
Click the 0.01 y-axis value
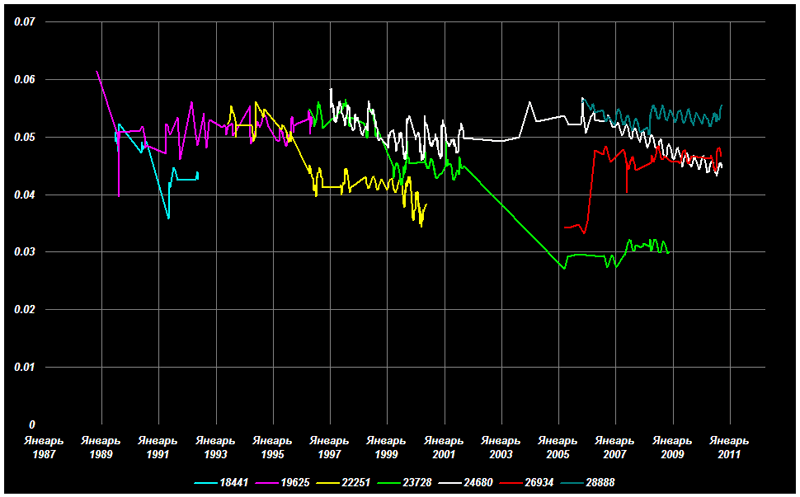click(x=24, y=367)
